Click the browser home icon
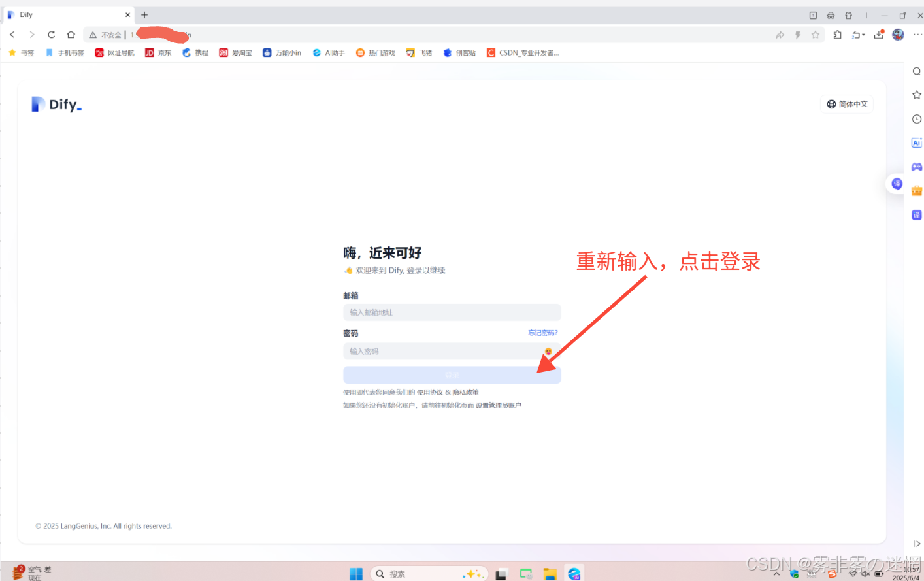This screenshot has width=924, height=581. coord(71,35)
